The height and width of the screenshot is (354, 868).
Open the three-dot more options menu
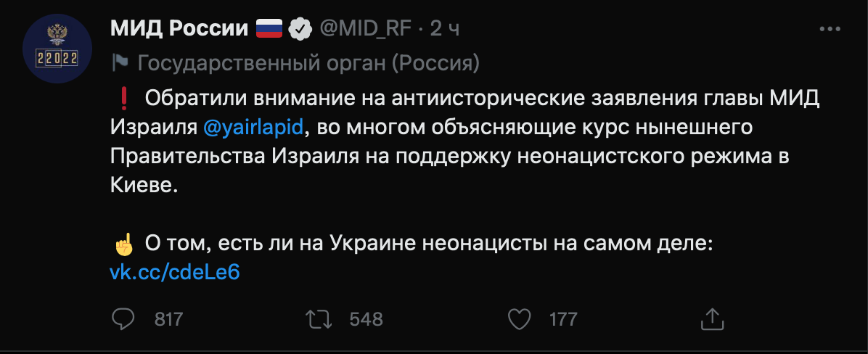point(830,29)
